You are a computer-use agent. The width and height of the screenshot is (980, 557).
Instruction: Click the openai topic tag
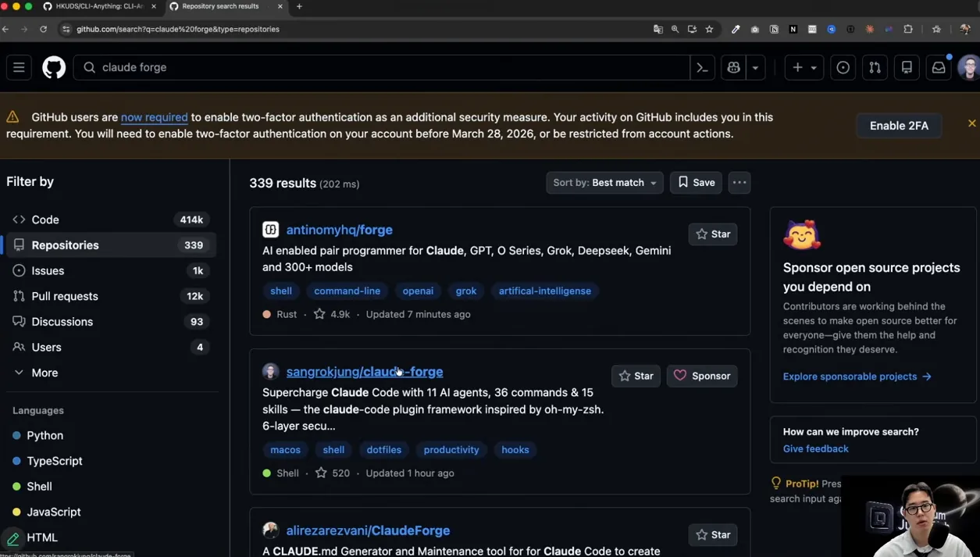418,291
